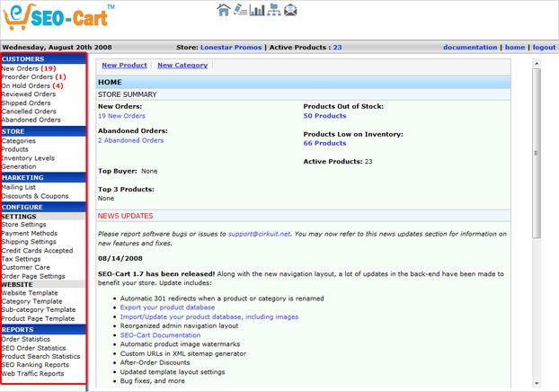
Task: Click the NEWS UPDATES heading
Action: pyautogui.click(x=126, y=216)
